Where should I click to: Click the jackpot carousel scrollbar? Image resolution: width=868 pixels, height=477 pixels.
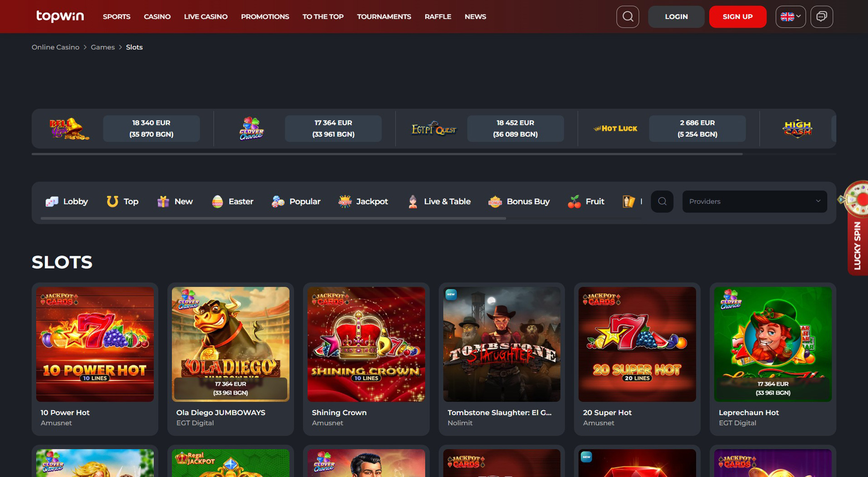(x=387, y=154)
